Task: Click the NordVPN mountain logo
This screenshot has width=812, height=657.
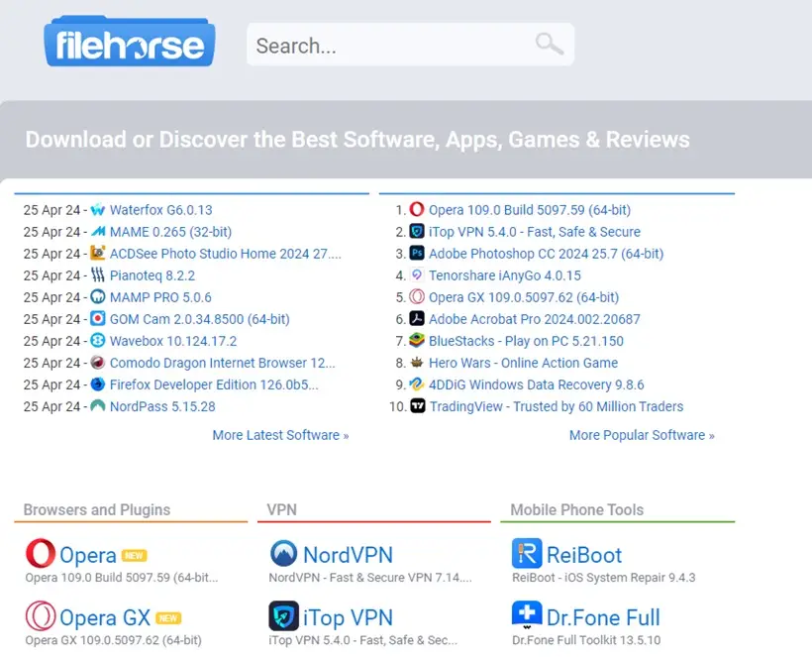Action: click(284, 553)
